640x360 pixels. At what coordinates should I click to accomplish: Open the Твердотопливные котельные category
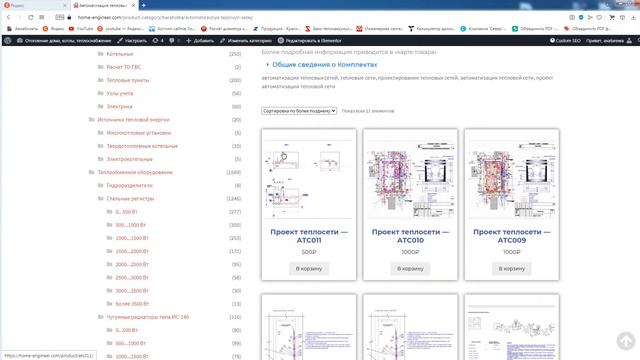click(x=142, y=146)
